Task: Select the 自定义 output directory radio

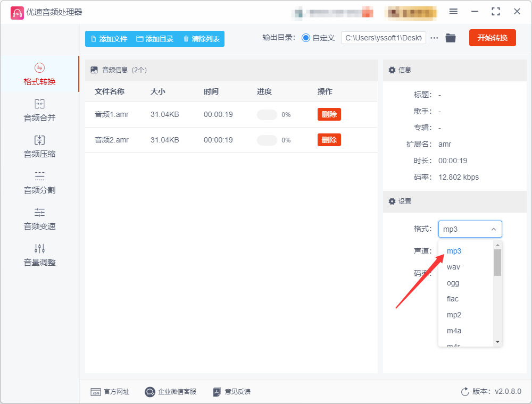Action: tap(306, 38)
